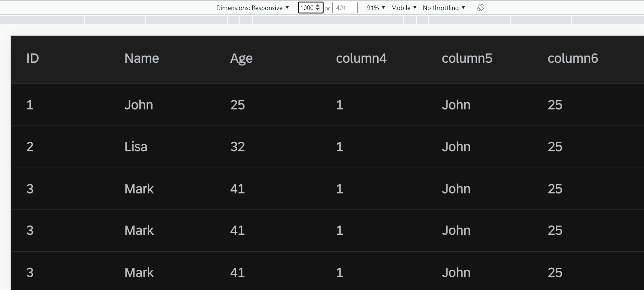Open the Dimensions: Responsive dropdown

[x=253, y=8]
